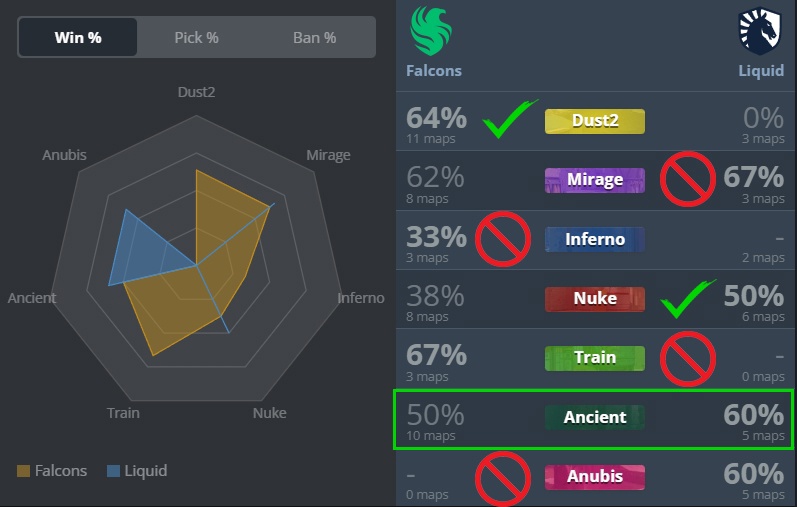797x507 pixels.
Task: Toggle Liquid series in chart legend
Action: (x=137, y=470)
